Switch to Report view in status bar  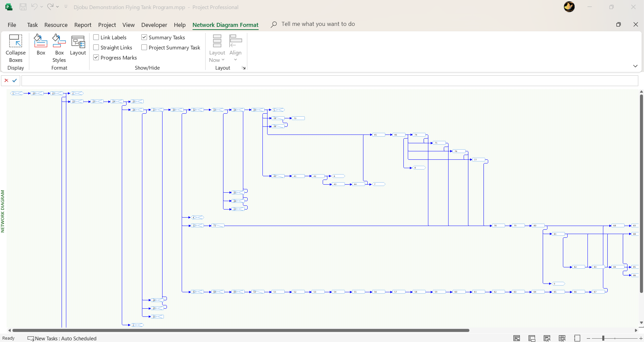click(x=577, y=338)
